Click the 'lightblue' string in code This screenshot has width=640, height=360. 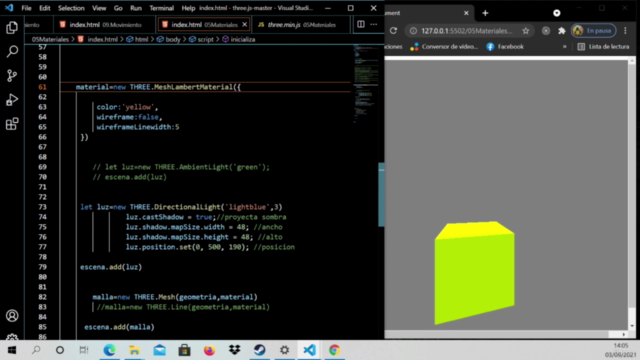pos(247,207)
